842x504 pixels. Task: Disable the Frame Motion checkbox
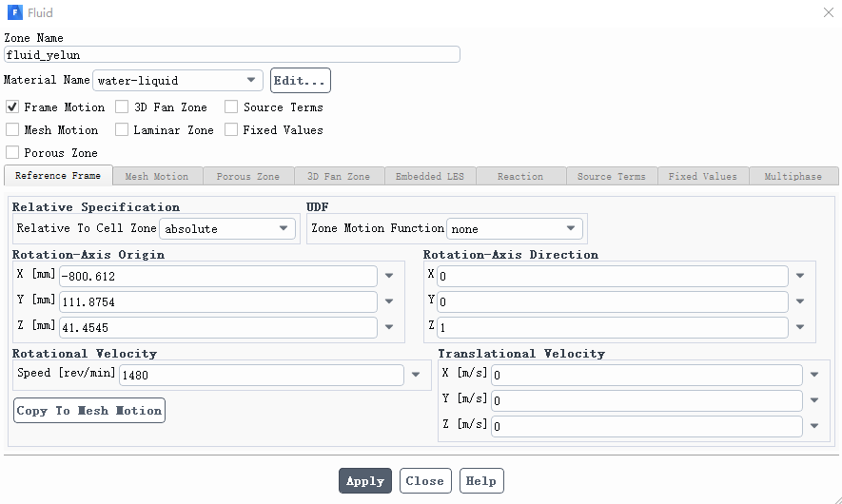coord(12,107)
